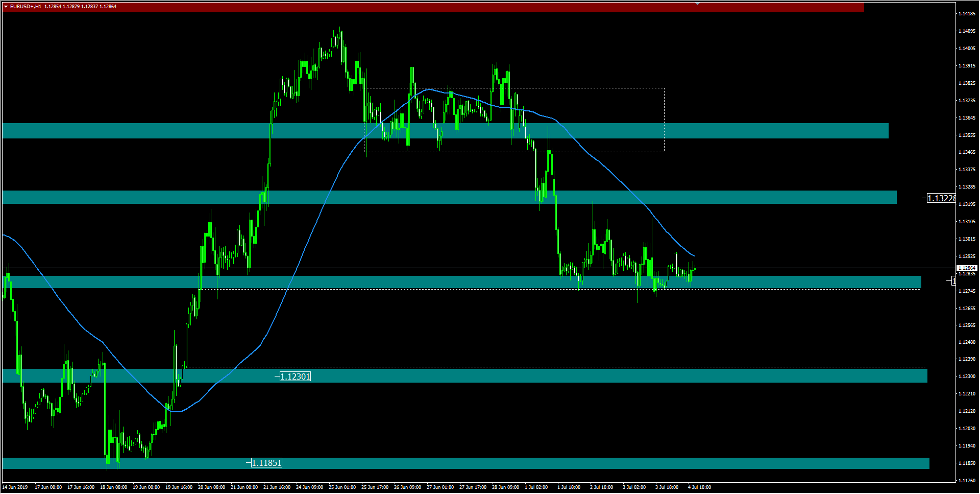Select the 1.11851 price label
980x494 pixels.
coord(266,463)
